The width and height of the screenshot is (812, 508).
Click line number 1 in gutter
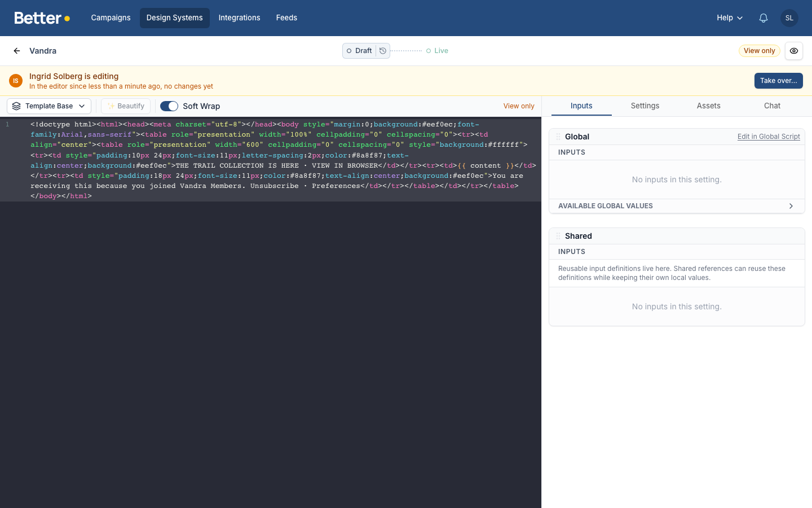tap(7, 124)
